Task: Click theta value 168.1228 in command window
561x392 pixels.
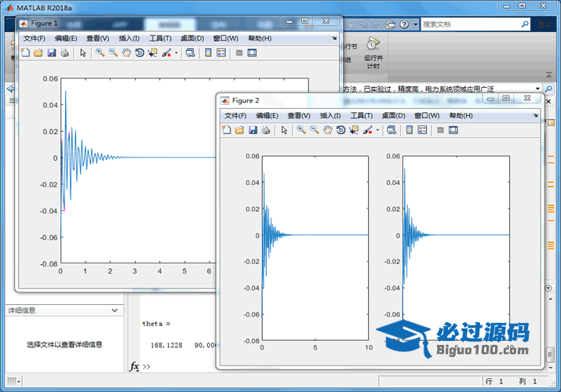Action: (166, 345)
